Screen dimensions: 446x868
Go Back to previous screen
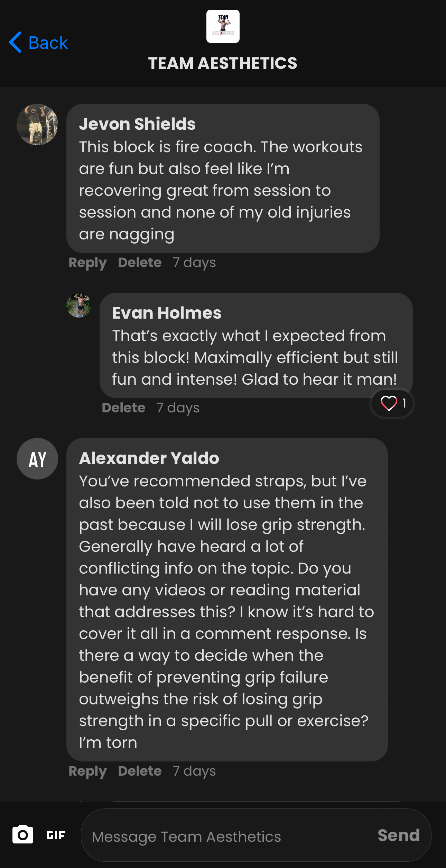tap(38, 43)
